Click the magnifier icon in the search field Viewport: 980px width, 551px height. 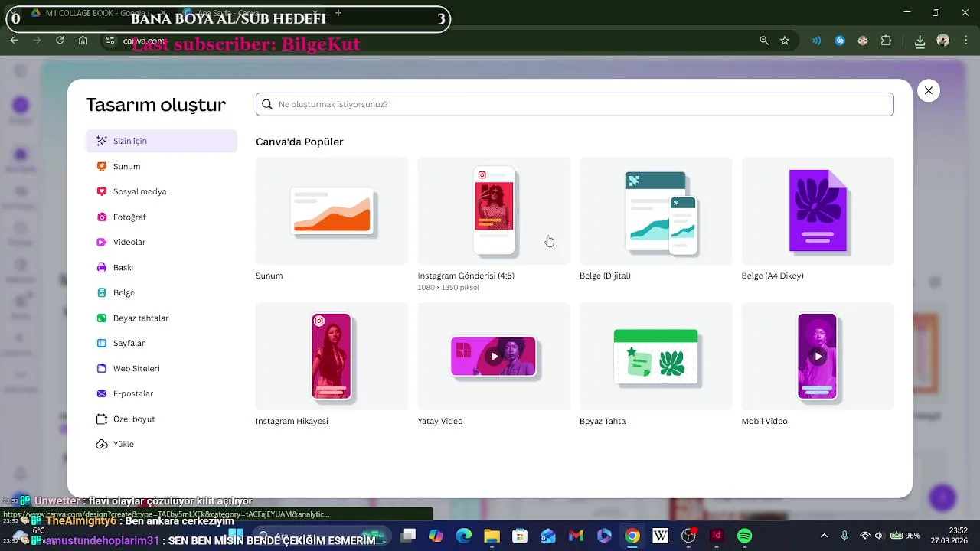pyautogui.click(x=267, y=104)
